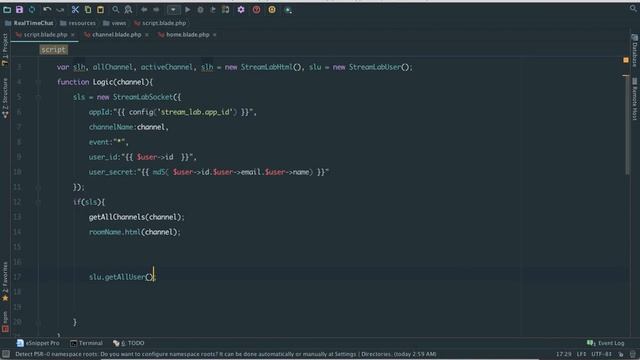
Task: Collapse the StreamLabSocket fold marker at line 5
Action: (38, 97)
